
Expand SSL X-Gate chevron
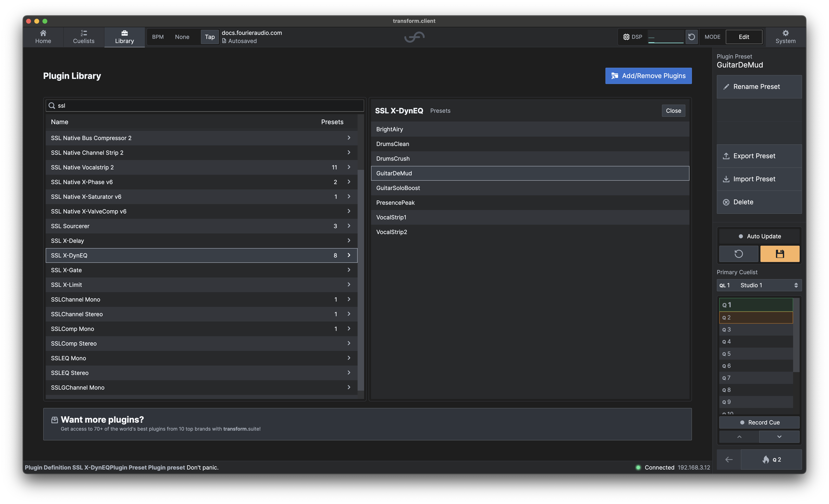(349, 270)
